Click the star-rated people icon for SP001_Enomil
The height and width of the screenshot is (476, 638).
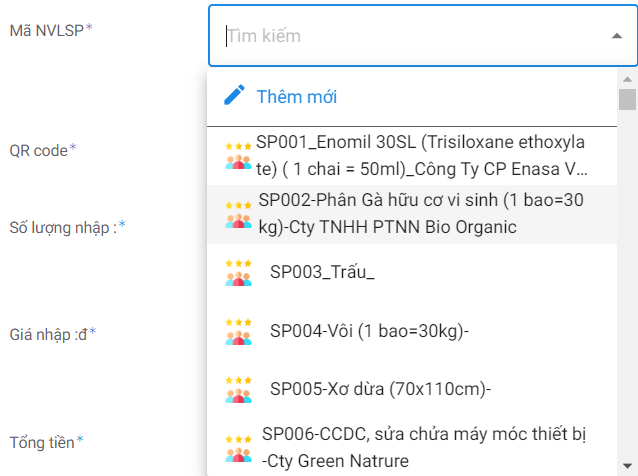click(238, 155)
